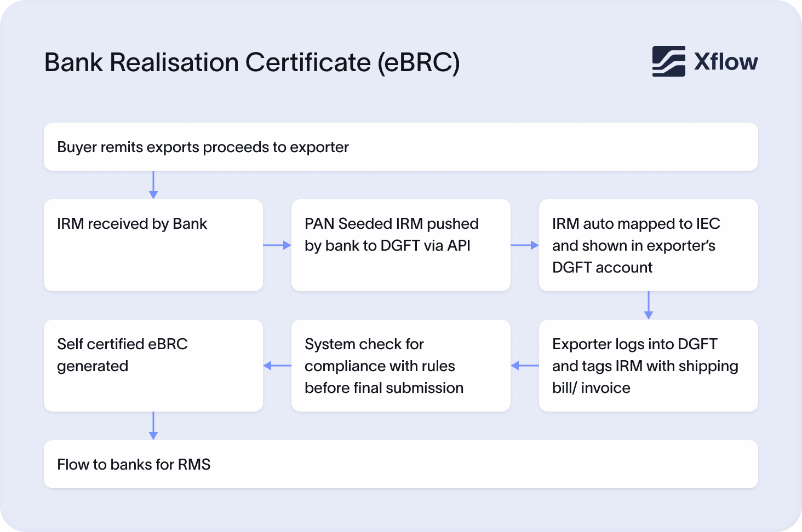Select the 'PAN Seeded IRM pushed by bank' box
The height and width of the screenshot is (532, 802).
tap(401, 245)
